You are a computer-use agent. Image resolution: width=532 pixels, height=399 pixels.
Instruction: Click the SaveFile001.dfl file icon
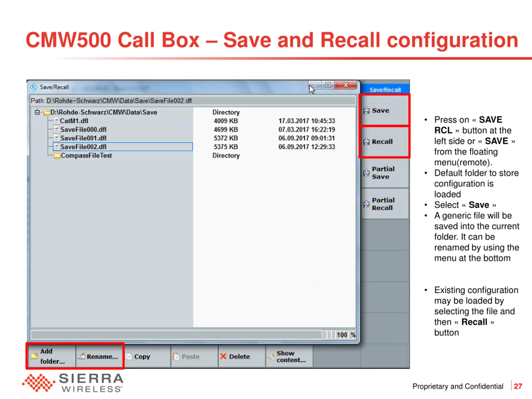(x=57, y=138)
